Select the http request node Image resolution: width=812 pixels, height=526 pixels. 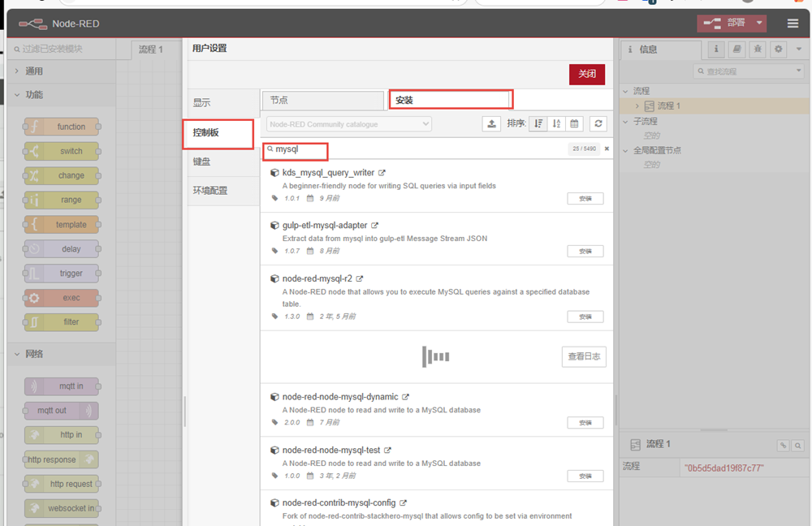62,484
